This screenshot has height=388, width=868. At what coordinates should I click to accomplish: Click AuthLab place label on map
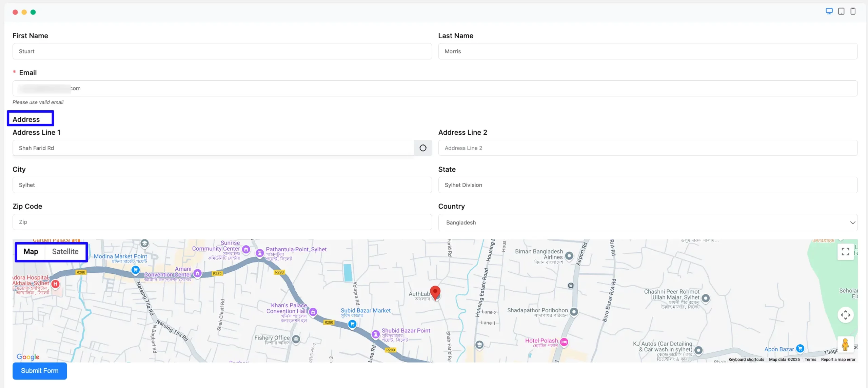[419, 294]
